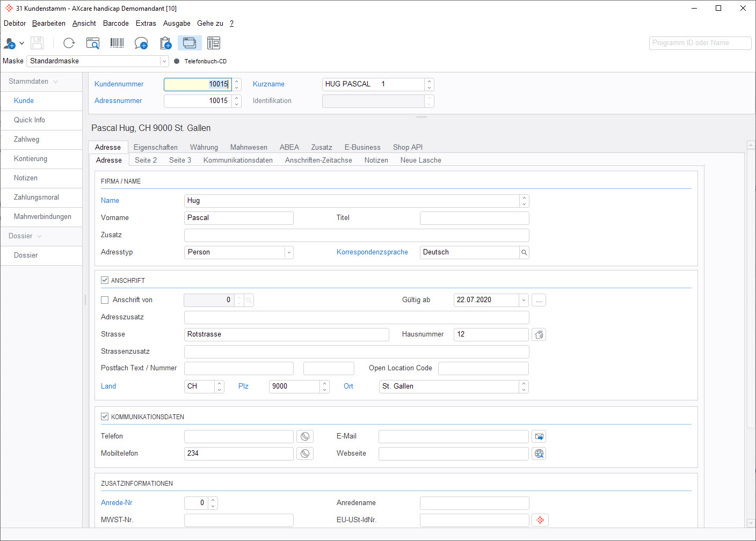Click the ellipsis button beside Gültig ab
The image size is (756, 541).
[539, 300]
